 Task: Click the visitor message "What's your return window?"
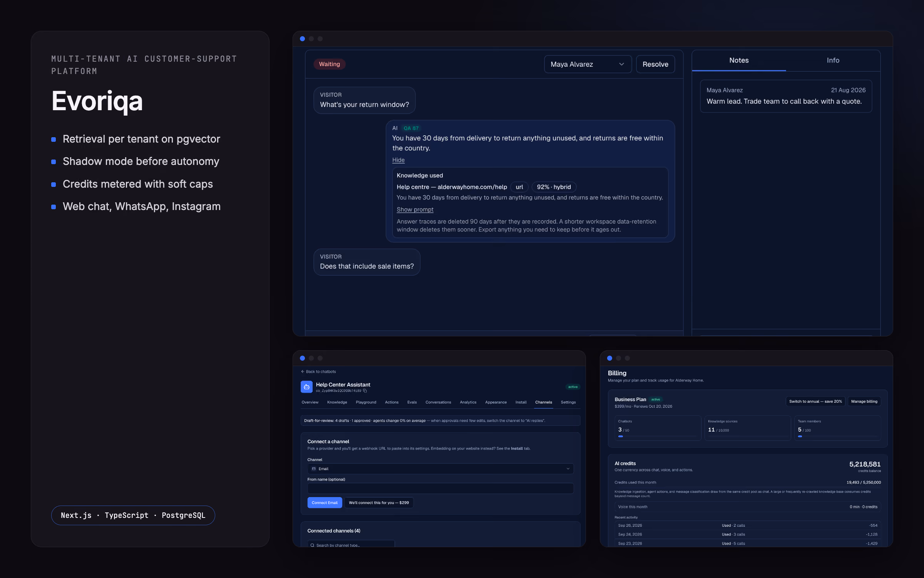coord(364,100)
